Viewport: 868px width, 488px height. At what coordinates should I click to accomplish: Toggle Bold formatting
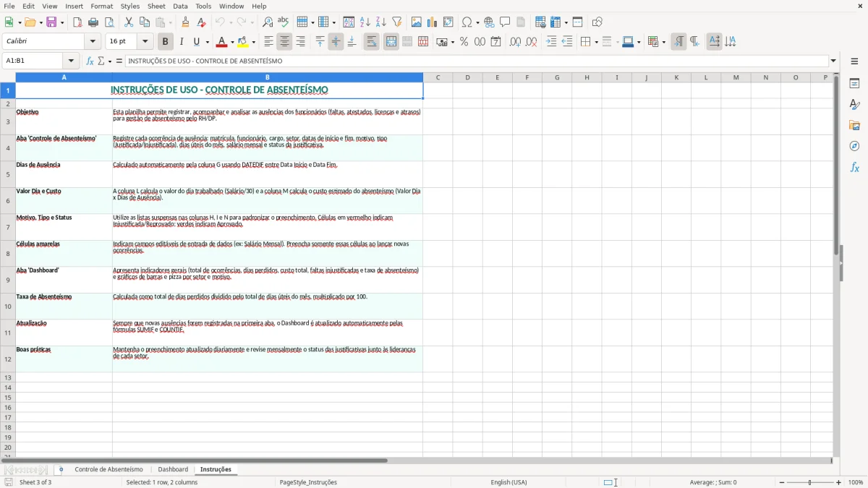click(x=165, y=42)
